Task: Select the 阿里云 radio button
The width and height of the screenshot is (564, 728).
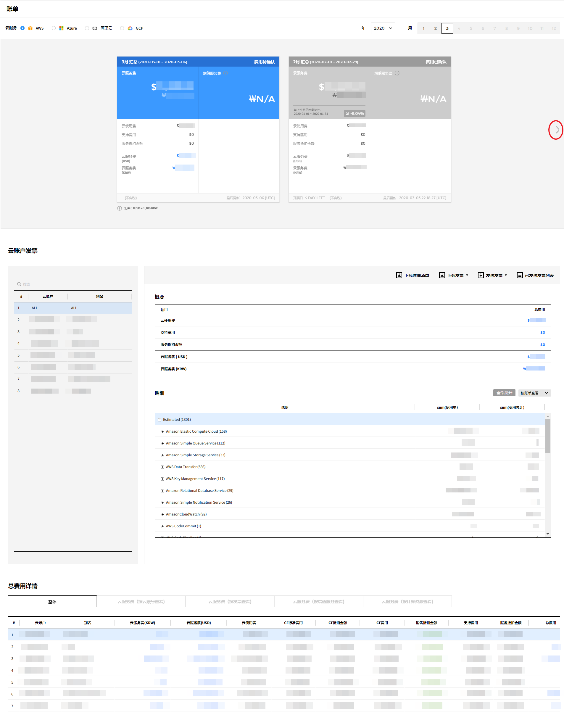Action: click(87, 28)
